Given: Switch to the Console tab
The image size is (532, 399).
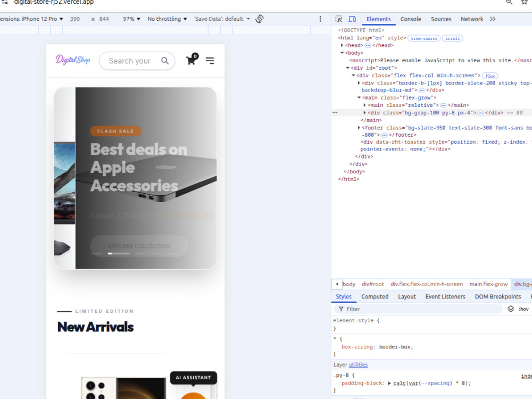Looking at the screenshot, I should pyautogui.click(x=411, y=19).
